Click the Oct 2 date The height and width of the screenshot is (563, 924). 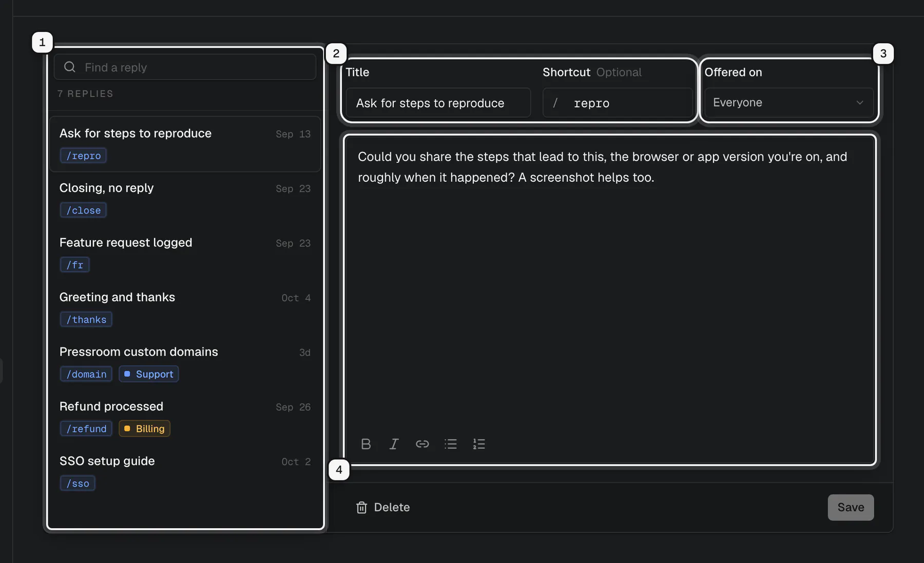pyautogui.click(x=296, y=462)
